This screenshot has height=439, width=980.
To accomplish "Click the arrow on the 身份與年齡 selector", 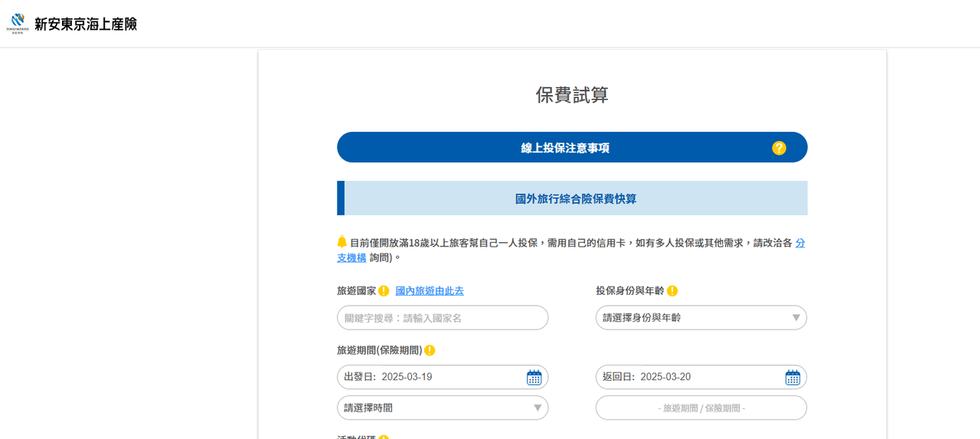I will (x=796, y=318).
